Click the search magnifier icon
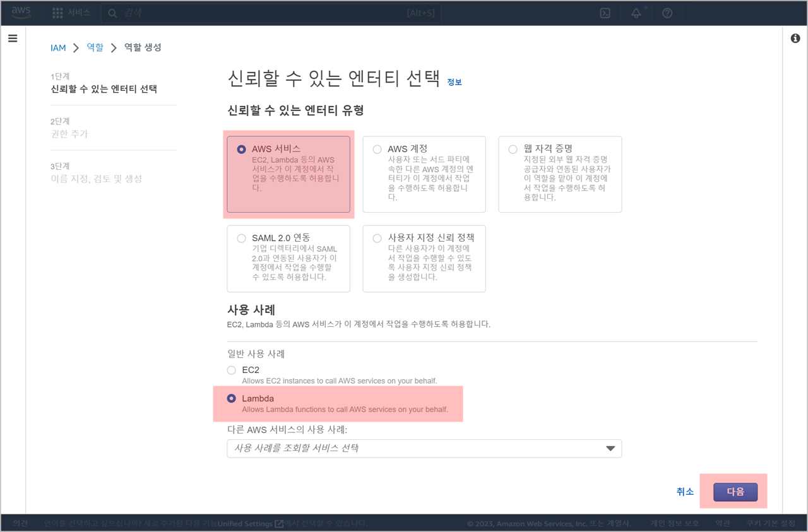Image resolution: width=808 pixels, height=532 pixels. pos(112,13)
